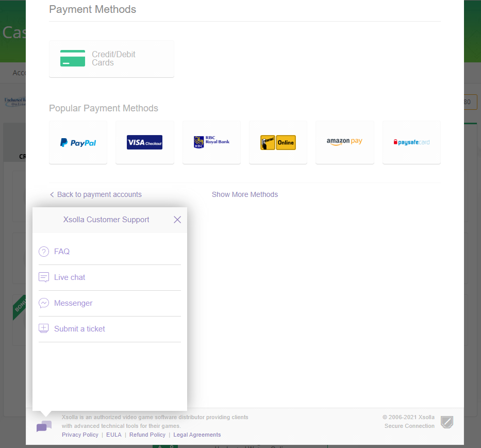Click the Payment Methods heading
The height and width of the screenshot is (448, 481).
pyautogui.click(x=93, y=9)
